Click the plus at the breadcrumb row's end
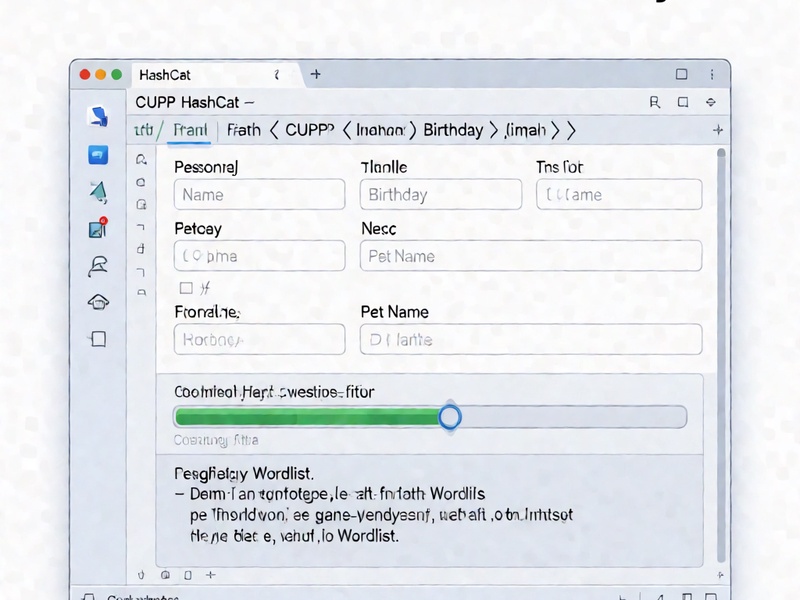The height and width of the screenshot is (600, 800). coord(718,130)
